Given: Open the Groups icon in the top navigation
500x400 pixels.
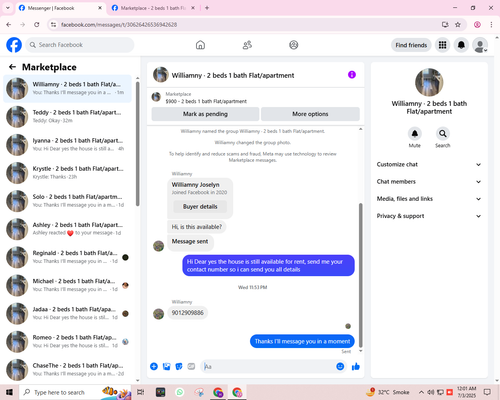Looking at the screenshot, I should (x=293, y=45).
